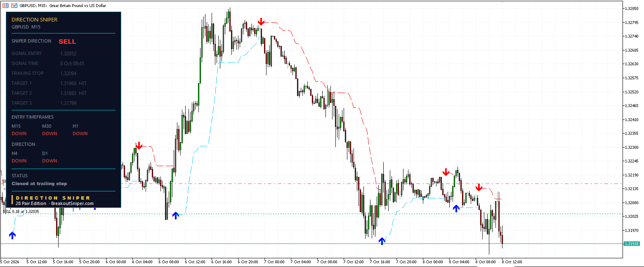Click Target 1 value '1.31968 HIT'

73,83
